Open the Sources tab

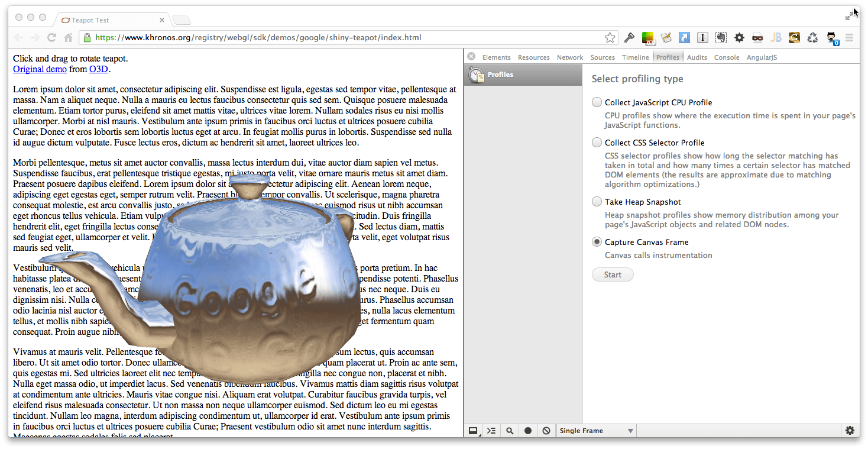click(x=603, y=57)
